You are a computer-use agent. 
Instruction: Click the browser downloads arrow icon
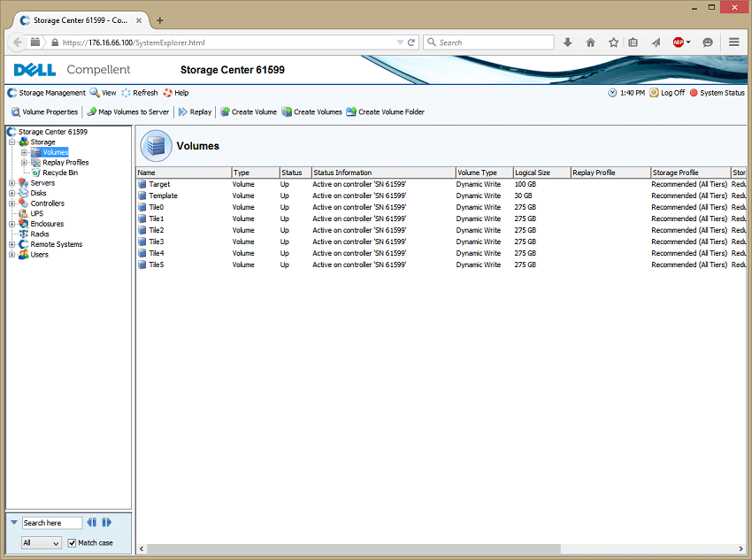[x=567, y=42]
